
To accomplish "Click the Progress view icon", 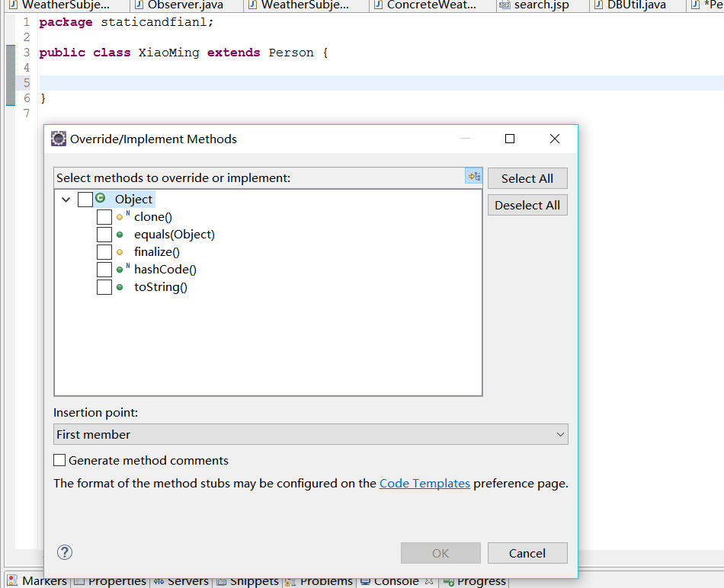I will coord(448,582).
